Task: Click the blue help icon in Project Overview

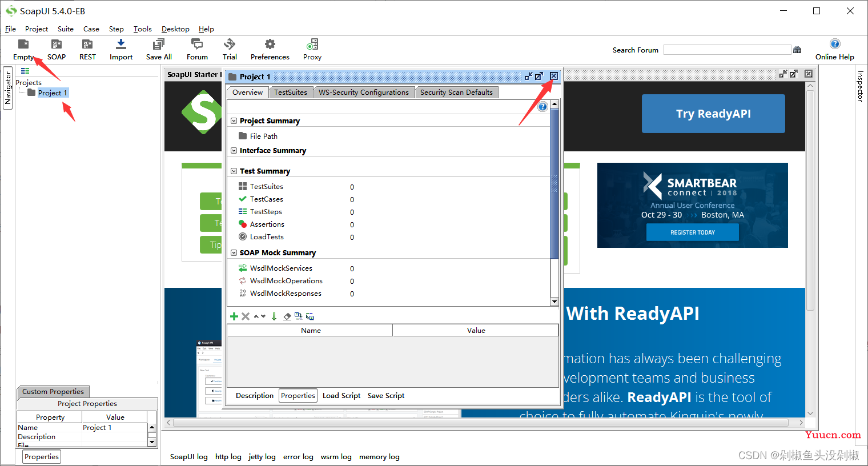Action: [x=542, y=106]
